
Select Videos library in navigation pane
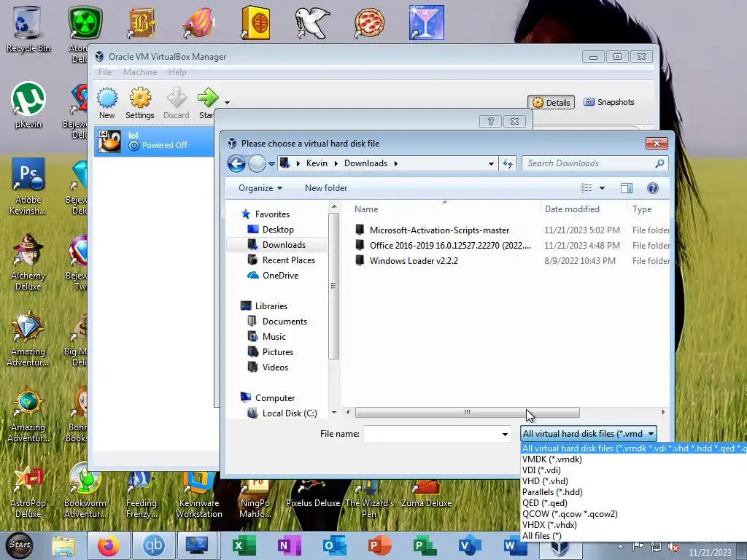(275, 367)
